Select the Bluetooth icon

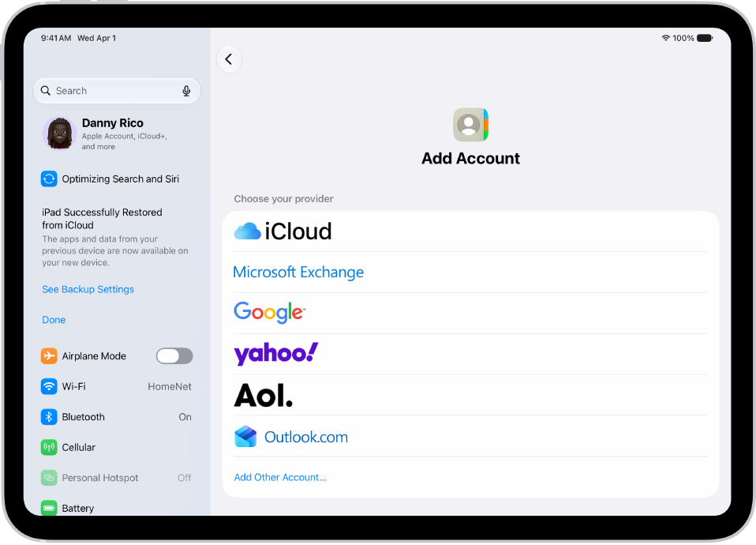click(49, 417)
